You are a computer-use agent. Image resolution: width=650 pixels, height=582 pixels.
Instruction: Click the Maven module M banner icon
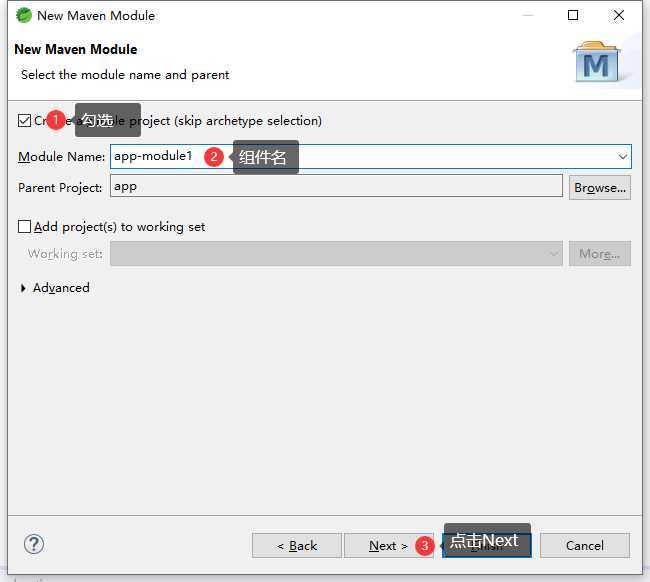pyautogui.click(x=597, y=61)
